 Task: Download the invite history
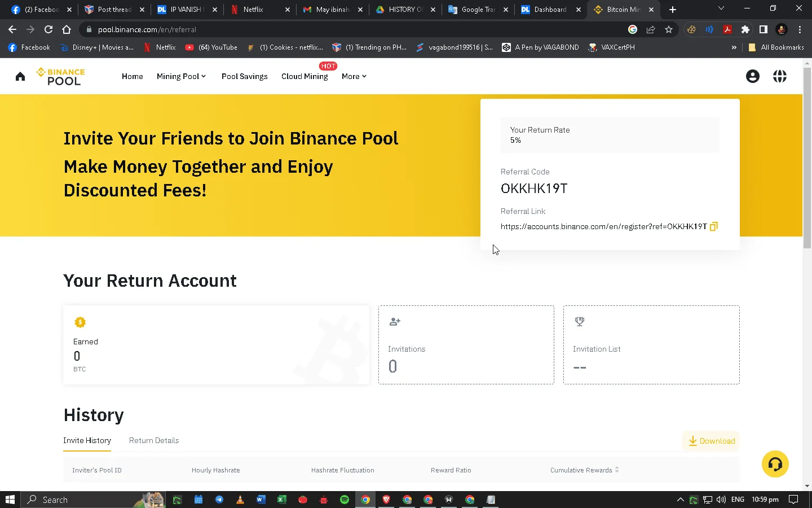pyautogui.click(x=712, y=441)
